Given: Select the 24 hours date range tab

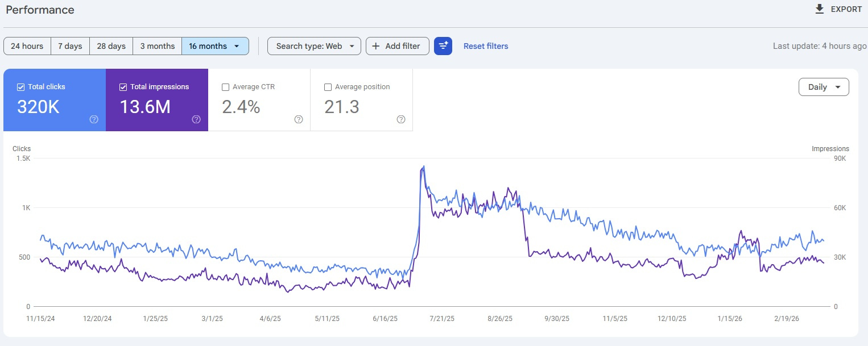Looking at the screenshot, I should (27, 46).
